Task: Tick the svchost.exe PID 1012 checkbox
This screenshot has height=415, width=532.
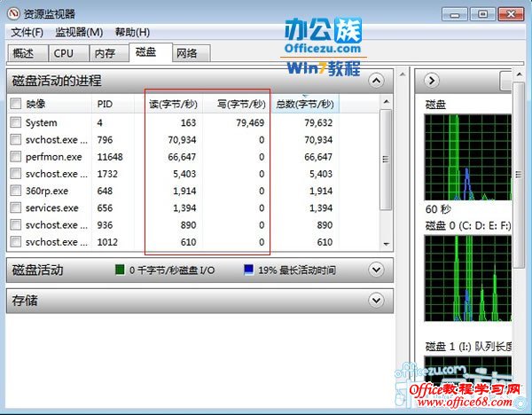Action: pyautogui.click(x=16, y=241)
